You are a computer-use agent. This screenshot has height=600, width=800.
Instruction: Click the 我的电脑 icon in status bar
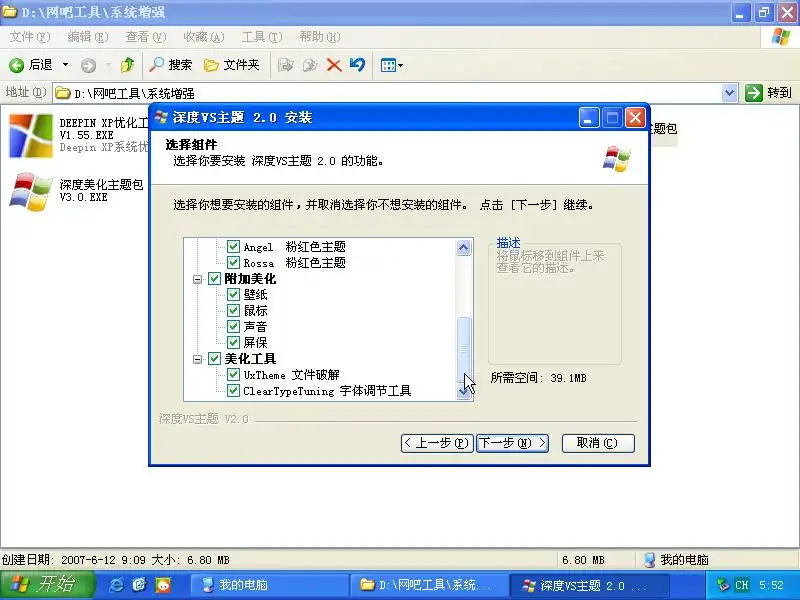click(x=649, y=560)
